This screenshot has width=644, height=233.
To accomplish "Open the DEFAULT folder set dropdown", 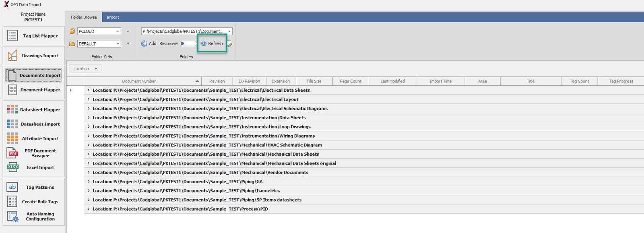I will (118, 44).
